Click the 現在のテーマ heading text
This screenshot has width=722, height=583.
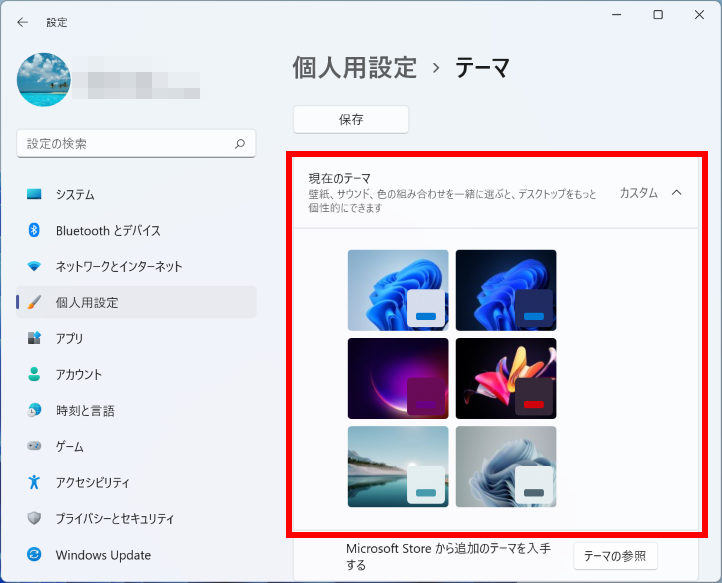click(339, 178)
